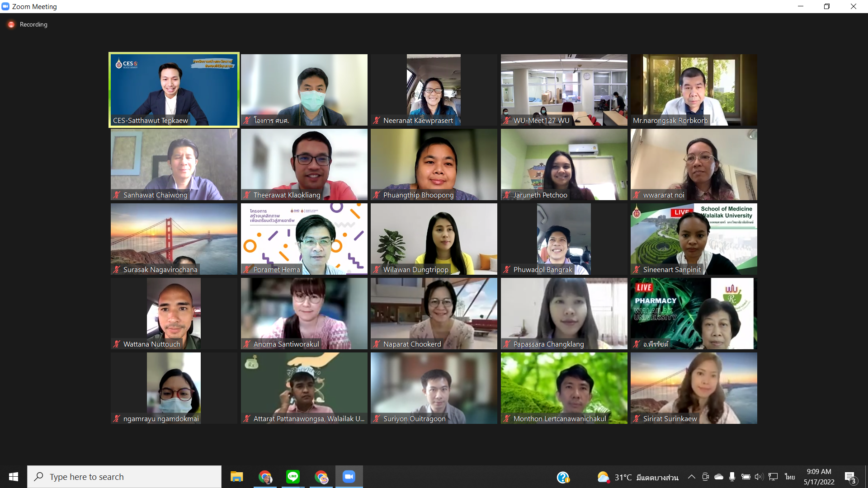The width and height of the screenshot is (868, 488).
Task: Click the red Recording indicator icon
Action: click(x=11, y=24)
